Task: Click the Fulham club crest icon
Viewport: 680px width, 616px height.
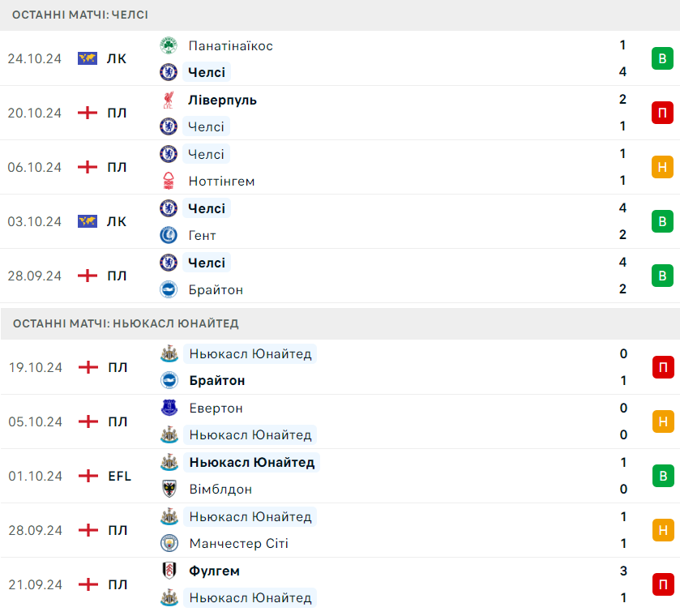Action: click(169, 571)
